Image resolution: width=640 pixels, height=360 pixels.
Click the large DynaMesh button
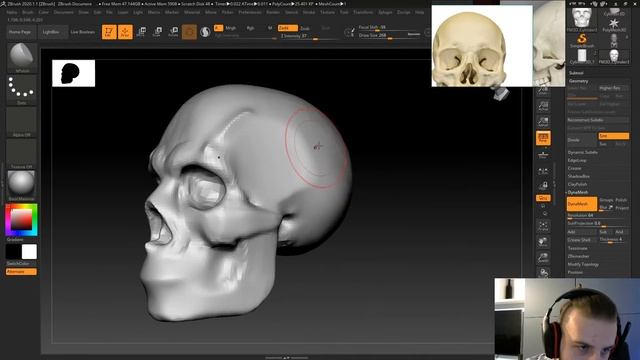(x=582, y=204)
